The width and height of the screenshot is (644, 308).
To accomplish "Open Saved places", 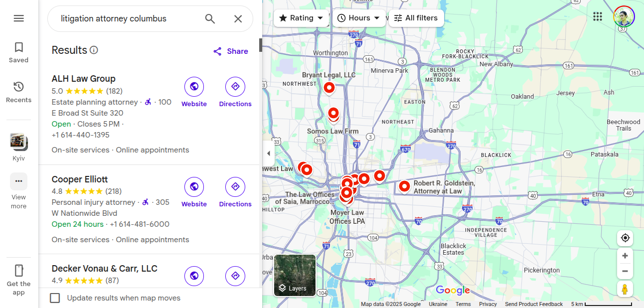I will [18, 52].
